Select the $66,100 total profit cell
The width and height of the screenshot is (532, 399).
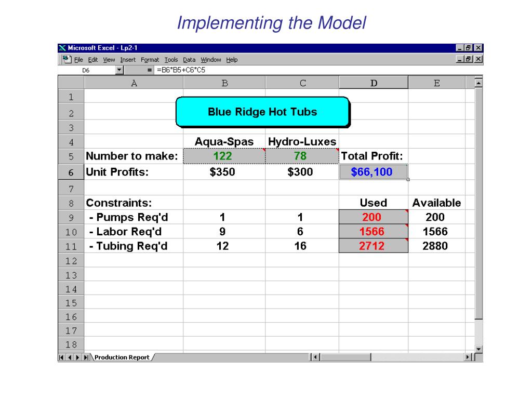point(374,172)
